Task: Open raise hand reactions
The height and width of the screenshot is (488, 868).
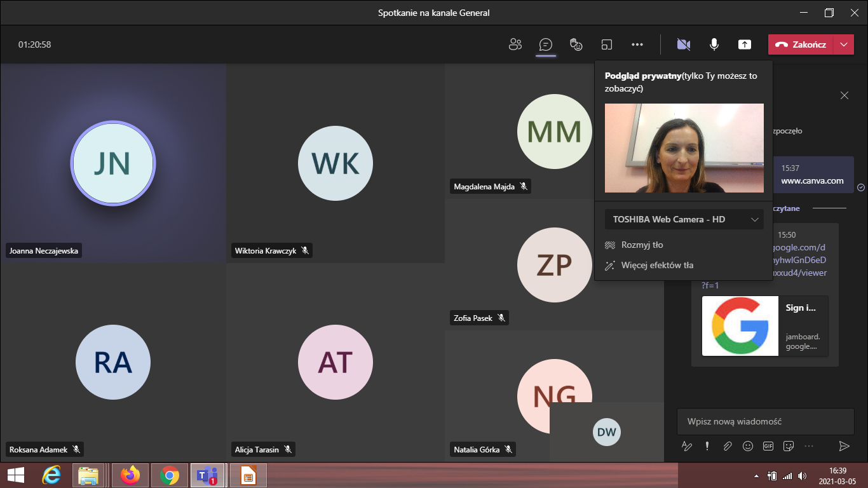Action: tap(576, 44)
